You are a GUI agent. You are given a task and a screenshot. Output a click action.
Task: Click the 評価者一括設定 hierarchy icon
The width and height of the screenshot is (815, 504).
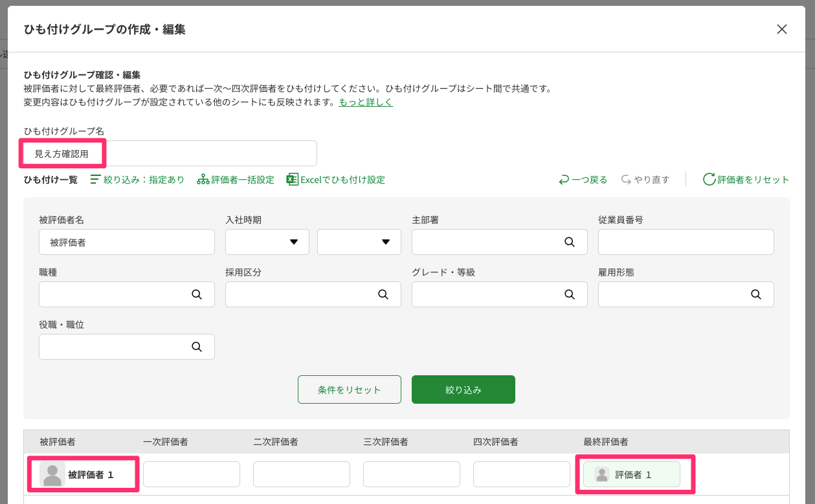pos(203,179)
